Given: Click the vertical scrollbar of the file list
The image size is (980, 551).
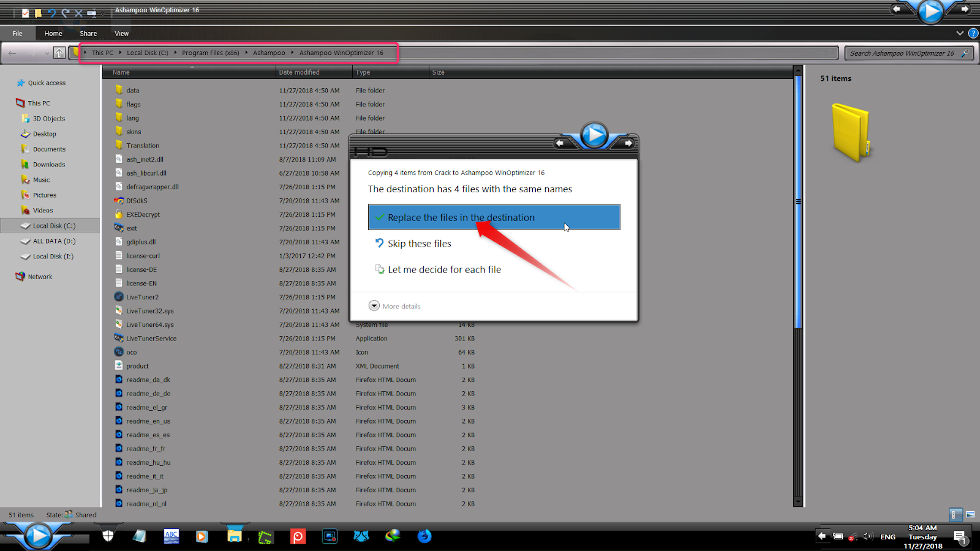Looking at the screenshot, I should 798,202.
